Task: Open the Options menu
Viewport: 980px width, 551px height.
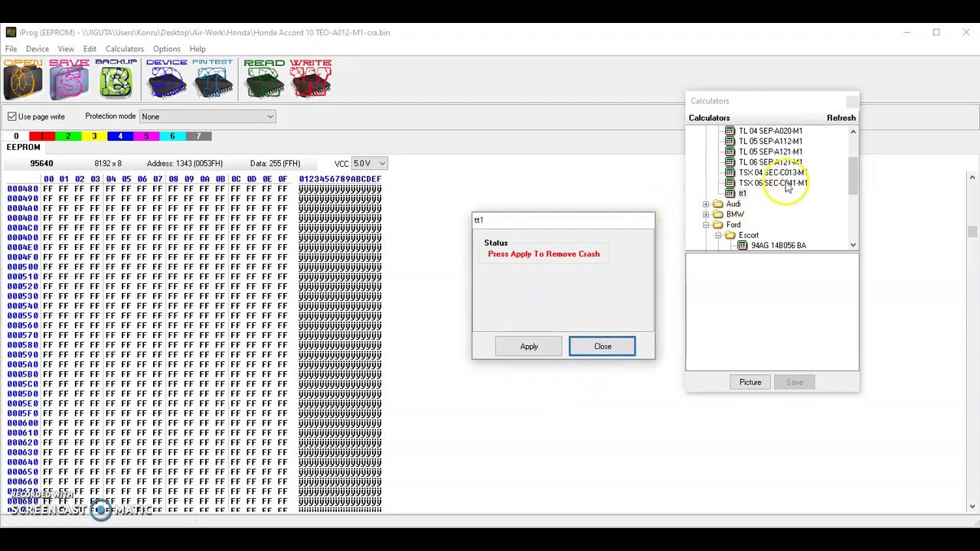Action: coord(166,49)
